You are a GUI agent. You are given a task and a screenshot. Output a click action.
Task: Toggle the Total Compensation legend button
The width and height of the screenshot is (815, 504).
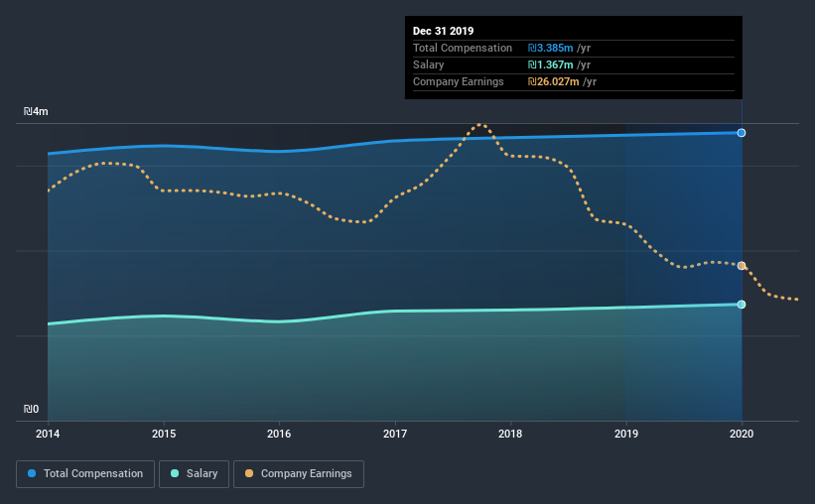pyautogui.click(x=85, y=474)
